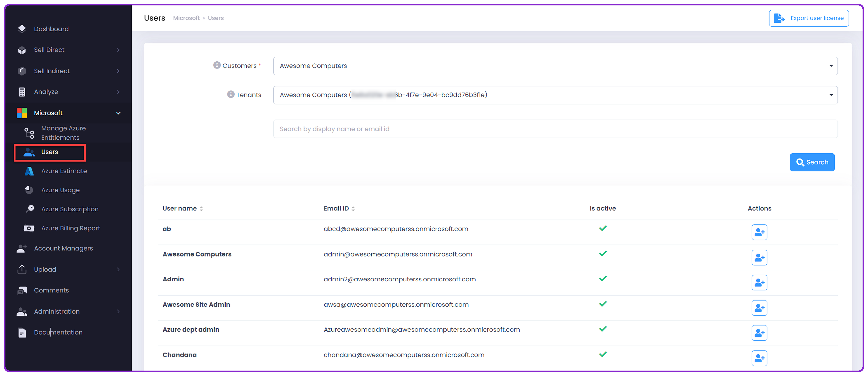868x376 pixels.
Task: Click the Customers info icon
Action: tap(217, 65)
